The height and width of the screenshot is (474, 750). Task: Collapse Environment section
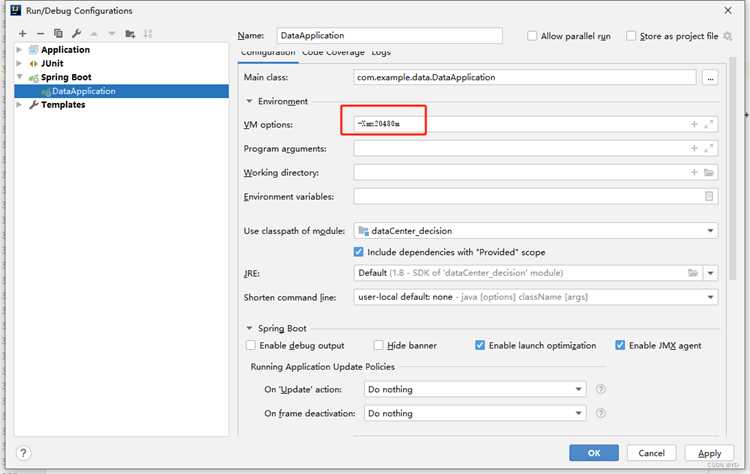(x=249, y=101)
